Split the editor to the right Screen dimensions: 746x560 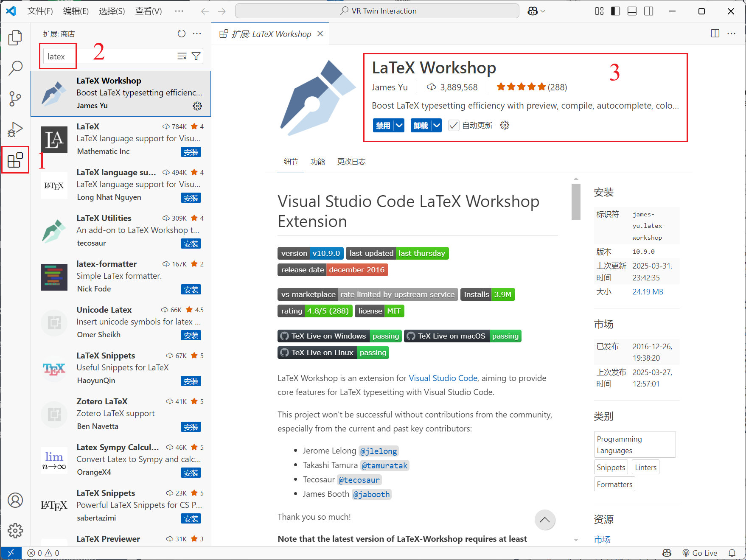pyautogui.click(x=715, y=34)
